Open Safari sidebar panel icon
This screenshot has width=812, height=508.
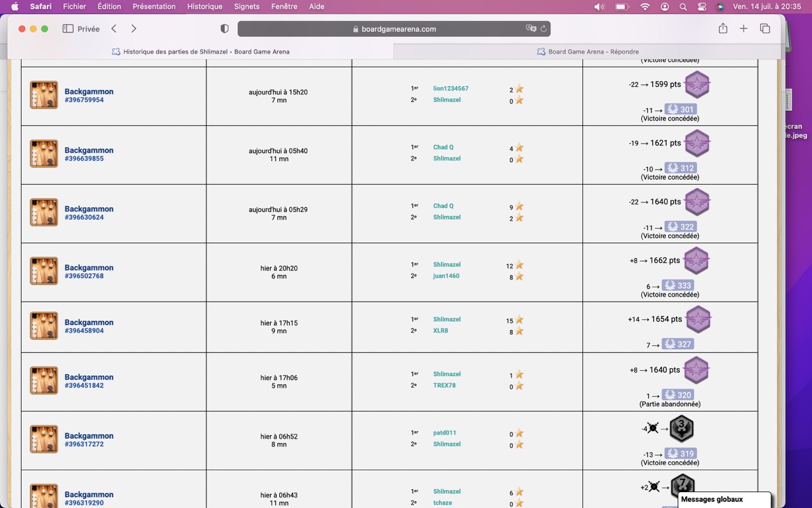click(68, 29)
